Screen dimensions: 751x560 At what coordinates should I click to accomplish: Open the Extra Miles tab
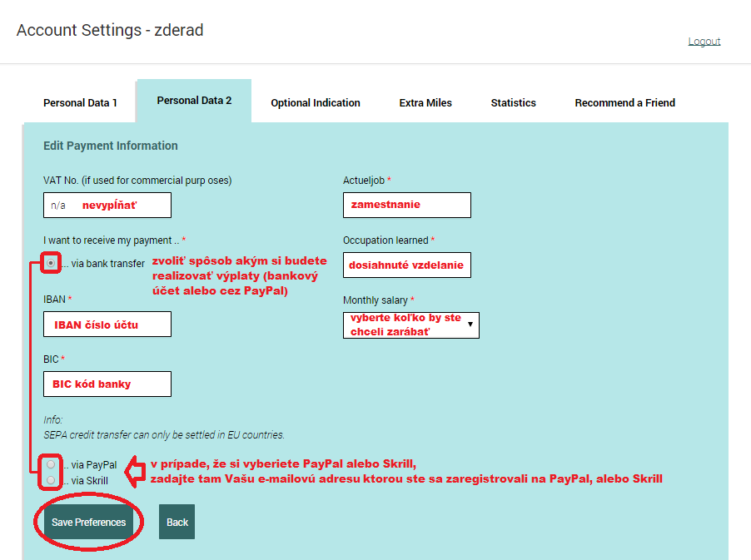point(425,103)
